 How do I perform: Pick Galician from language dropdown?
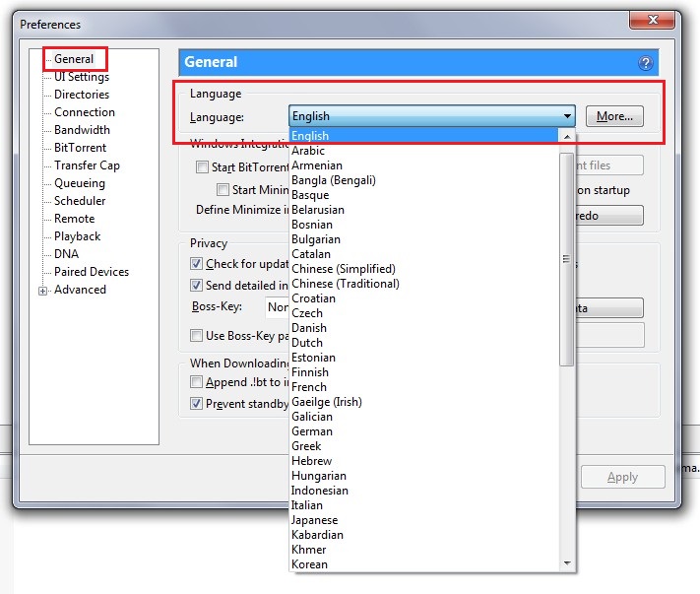[424, 417]
